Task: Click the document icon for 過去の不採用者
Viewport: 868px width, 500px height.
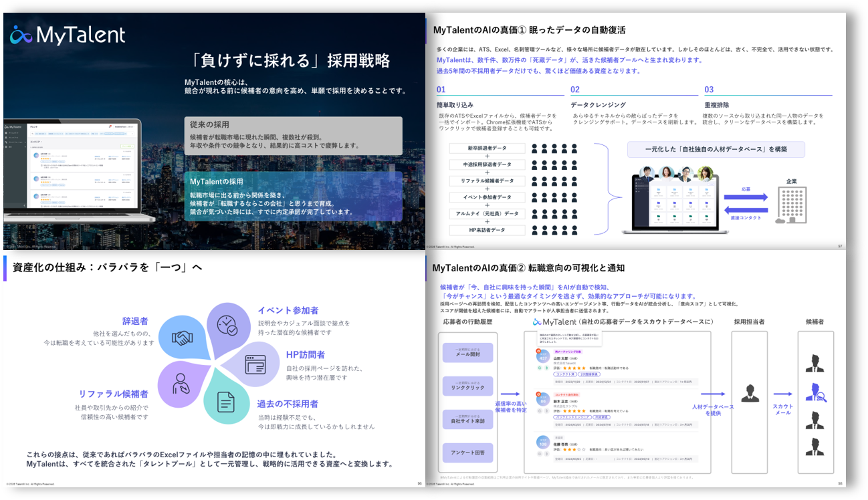Action: click(x=226, y=402)
